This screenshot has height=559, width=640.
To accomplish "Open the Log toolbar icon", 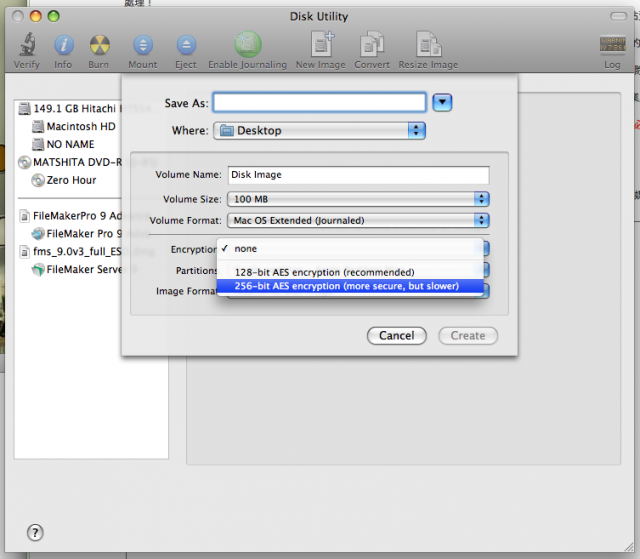I will 612,44.
